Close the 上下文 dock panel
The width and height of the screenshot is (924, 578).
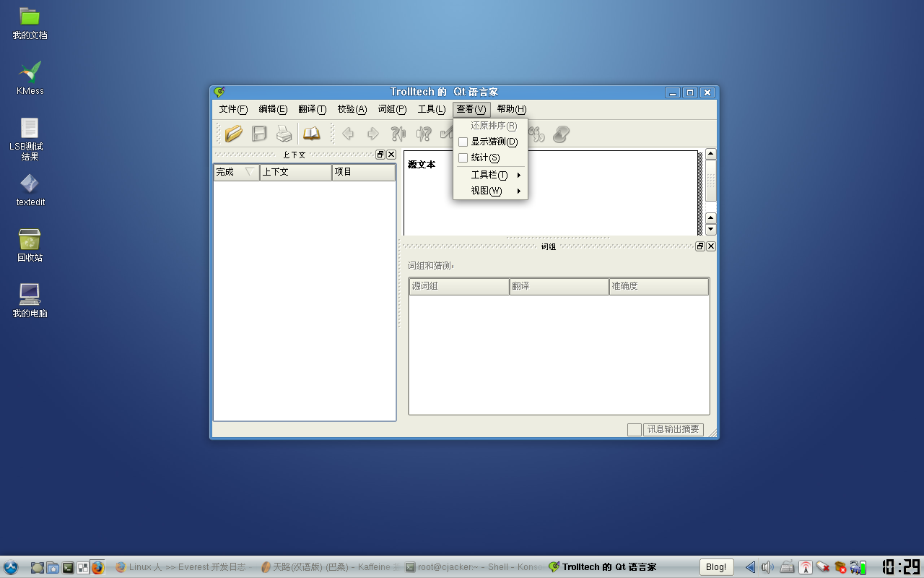391,155
